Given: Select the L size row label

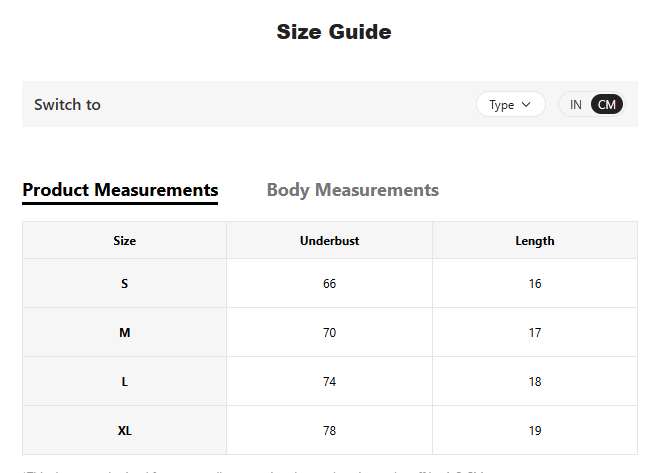Looking at the screenshot, I should click(125, 382).
